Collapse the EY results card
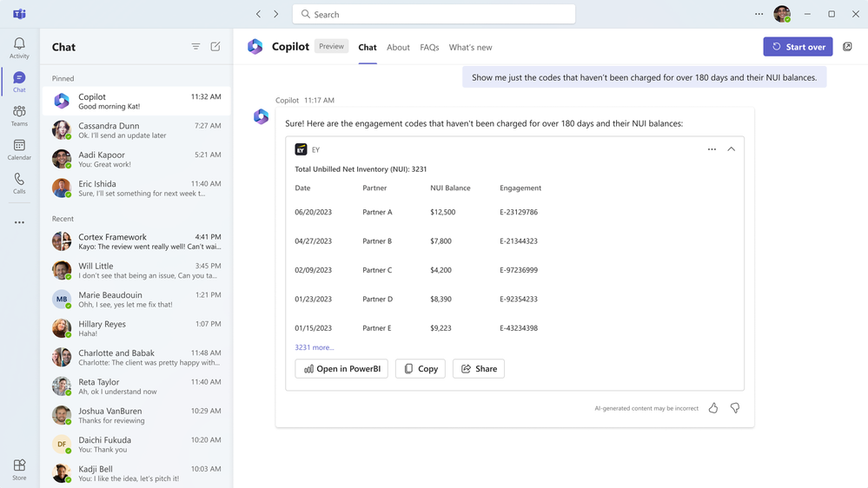The width and height of the screenshot is (868, 488). coord(731,149)
